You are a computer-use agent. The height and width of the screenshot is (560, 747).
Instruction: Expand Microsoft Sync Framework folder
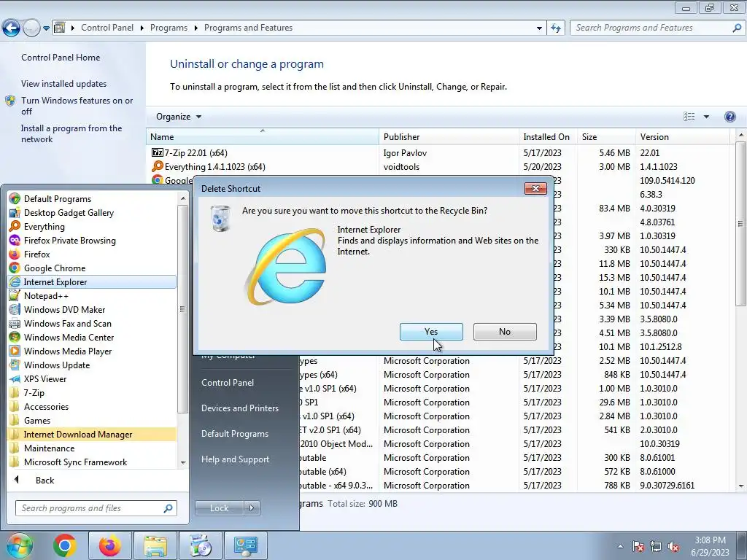[75, 462]
